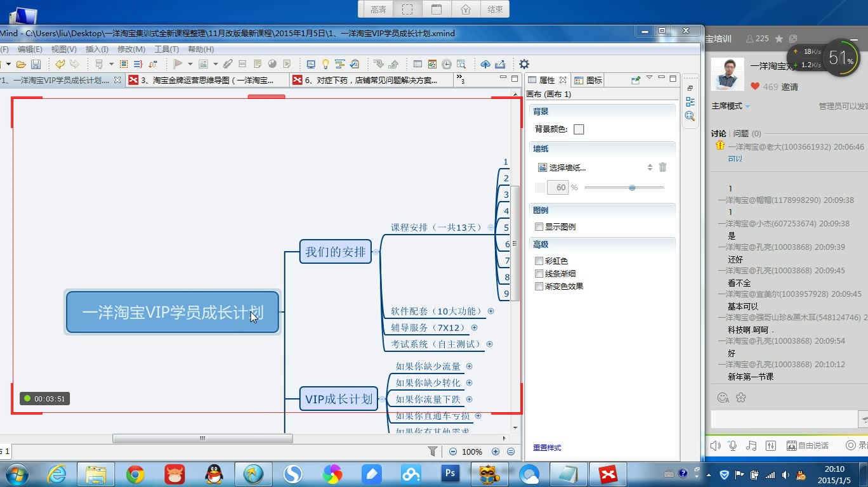Screen dimensions: 868x487
Task: Open the 主席模式 dropdown in chat
Action: (x=747, y=107)
